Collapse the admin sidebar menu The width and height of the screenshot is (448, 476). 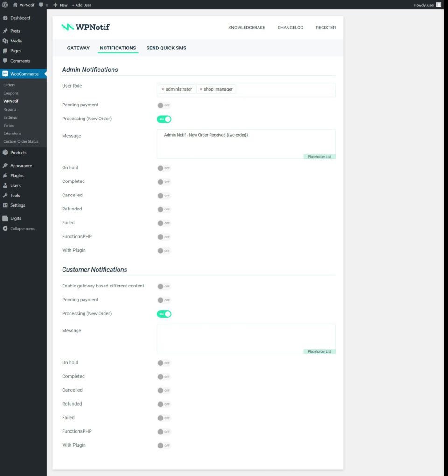point(19,229)
